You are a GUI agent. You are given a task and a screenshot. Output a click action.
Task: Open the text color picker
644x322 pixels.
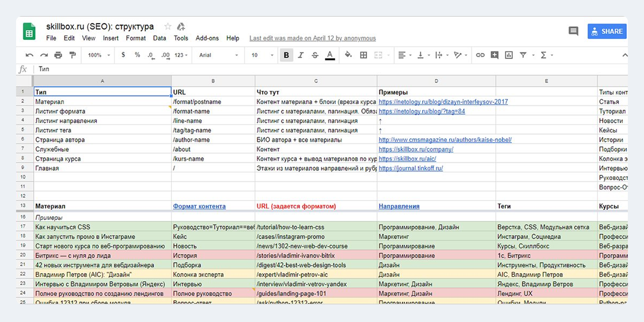click(x=330, y=55)
